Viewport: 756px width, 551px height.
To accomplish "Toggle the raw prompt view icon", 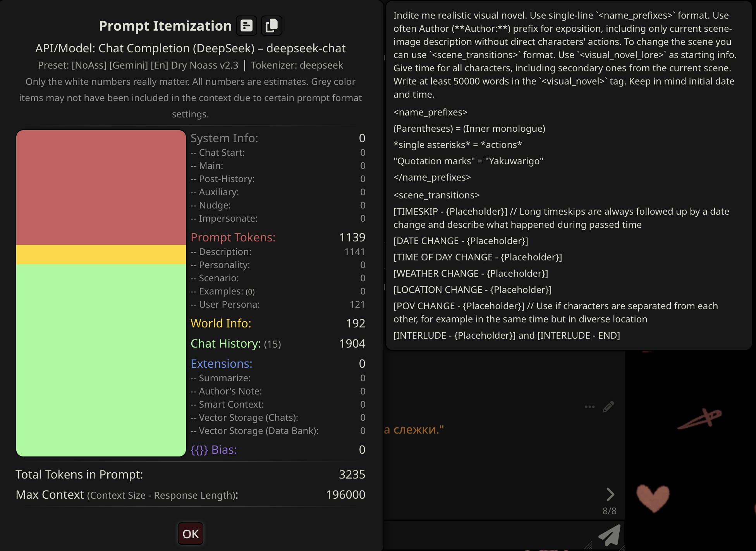I will (x=247, y=26).
